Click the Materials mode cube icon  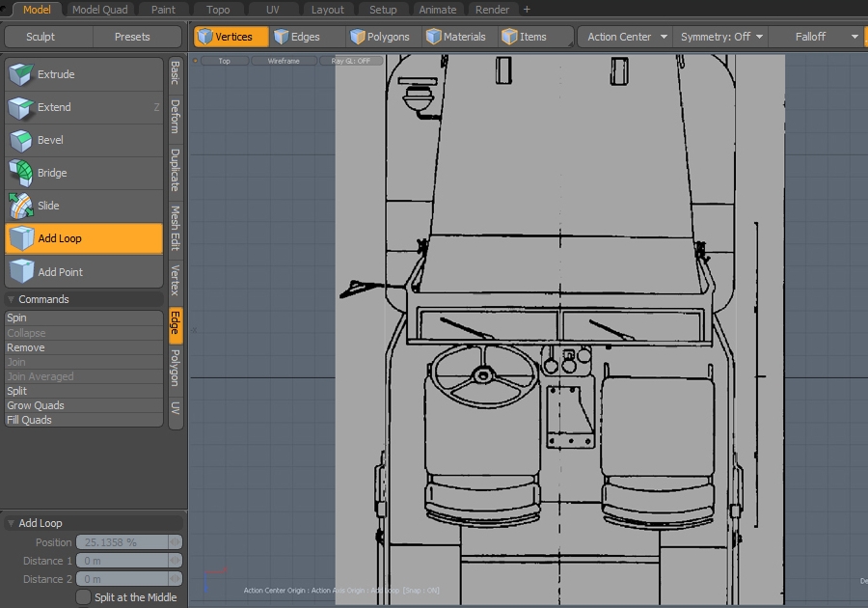[x=433, y=37]
